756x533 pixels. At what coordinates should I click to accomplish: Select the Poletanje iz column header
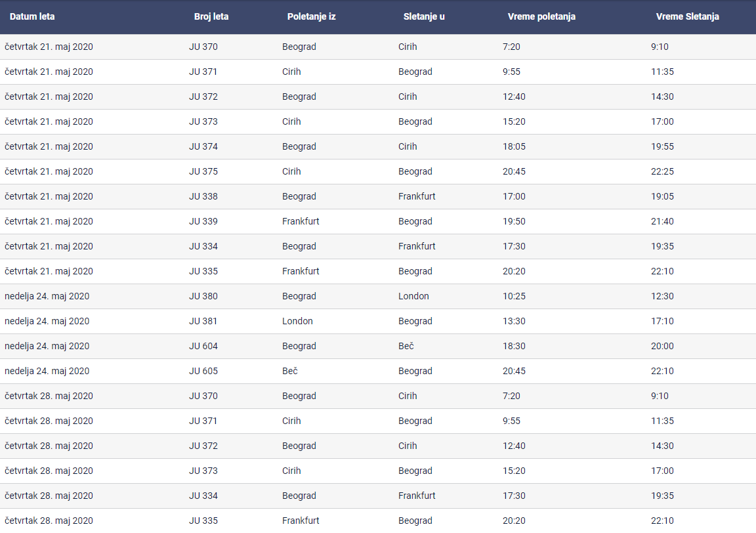(x=311, y=16)
